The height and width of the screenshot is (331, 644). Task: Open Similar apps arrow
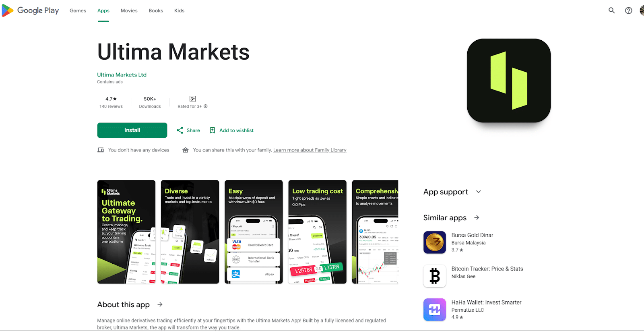pos(477,217)
